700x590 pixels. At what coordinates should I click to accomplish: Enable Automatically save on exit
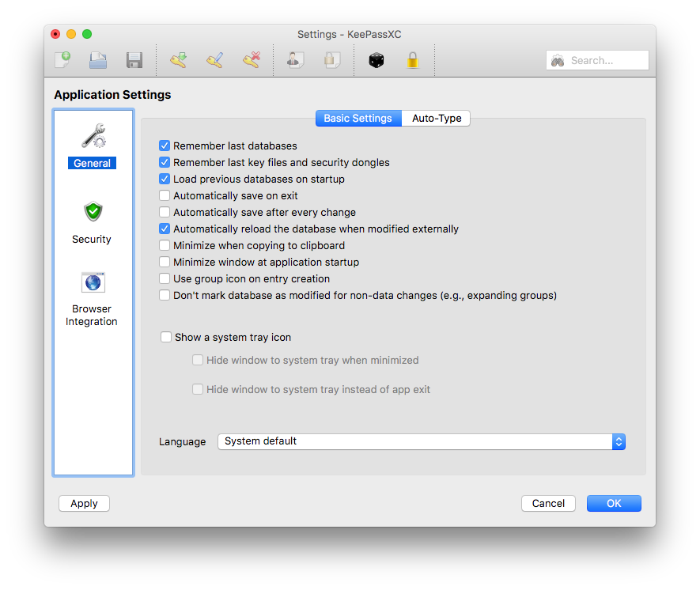click(165, 195)
